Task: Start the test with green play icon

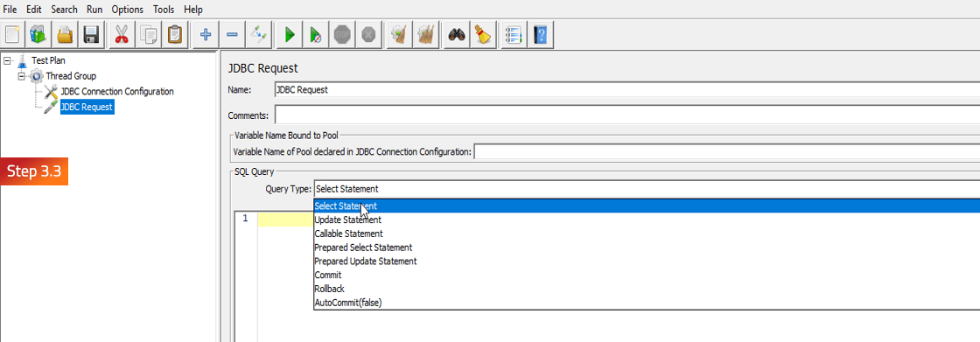Action: [x=290, y=34]
